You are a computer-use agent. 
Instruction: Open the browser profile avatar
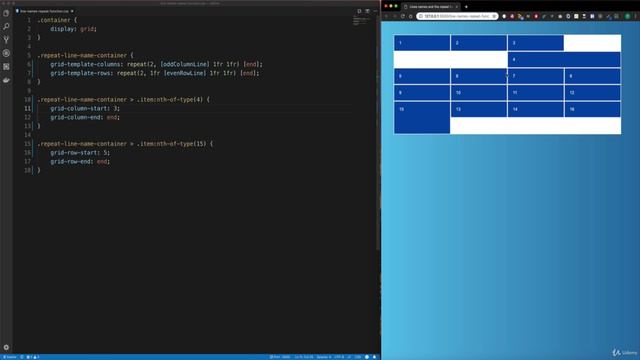[628, 16]
